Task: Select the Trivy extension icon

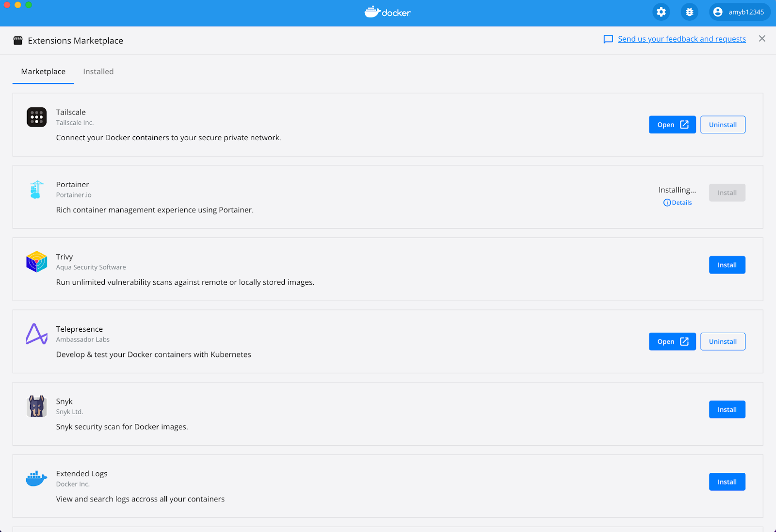Action: [36, 261]
